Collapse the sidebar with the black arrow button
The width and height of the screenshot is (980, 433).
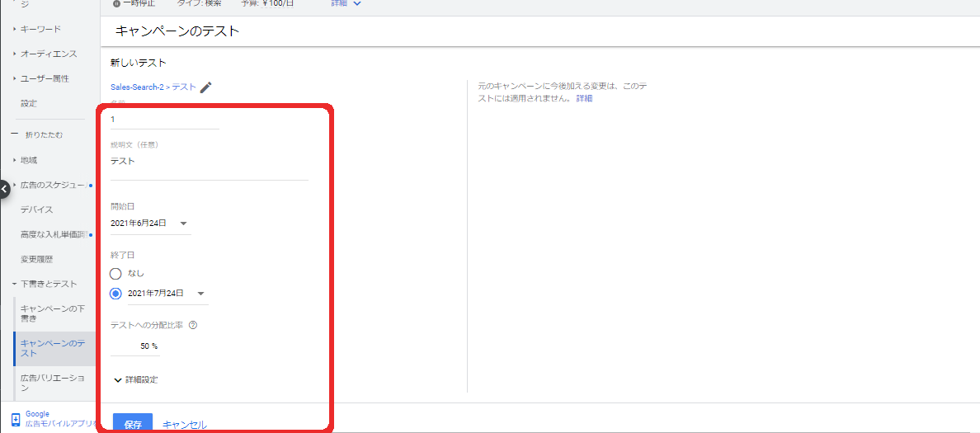click(4, 189)
